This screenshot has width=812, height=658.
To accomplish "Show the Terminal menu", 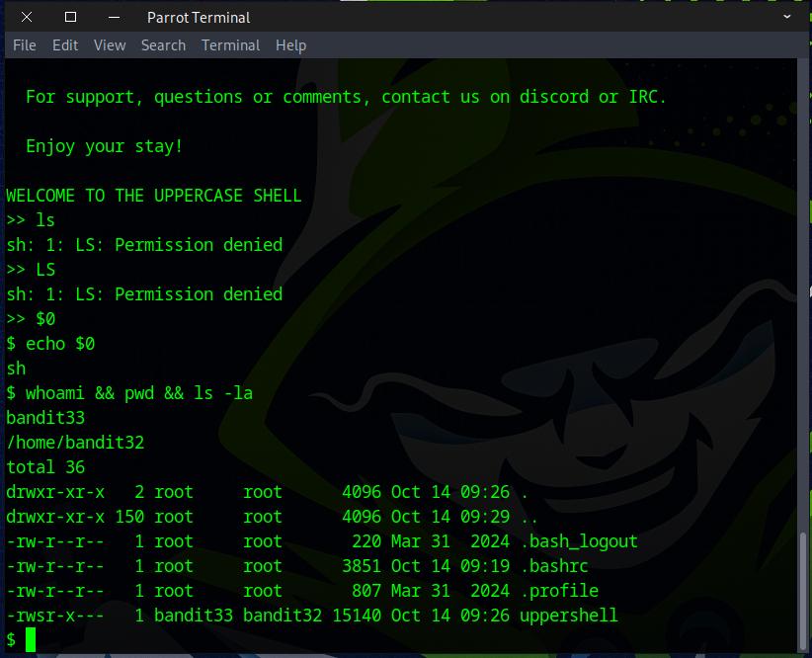I will (x=230, y=45).
